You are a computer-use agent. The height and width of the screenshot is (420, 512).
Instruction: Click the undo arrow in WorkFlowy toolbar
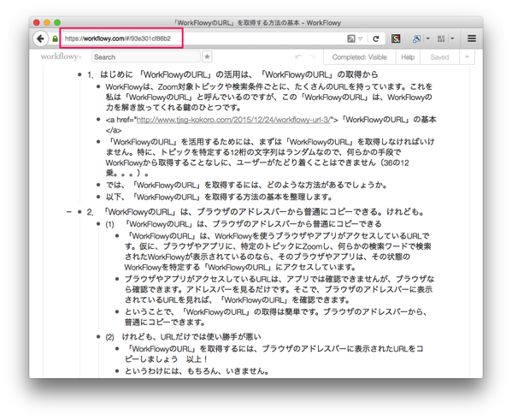[x=298, y=56]
